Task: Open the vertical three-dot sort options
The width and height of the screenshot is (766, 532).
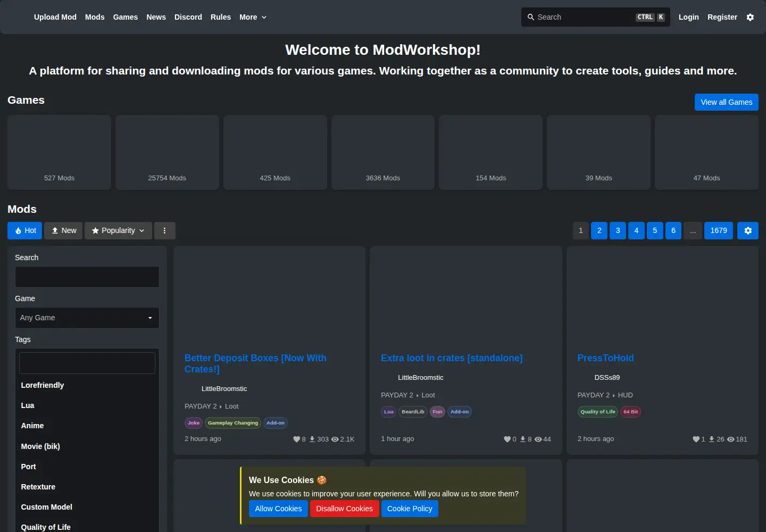Action: 164,230
